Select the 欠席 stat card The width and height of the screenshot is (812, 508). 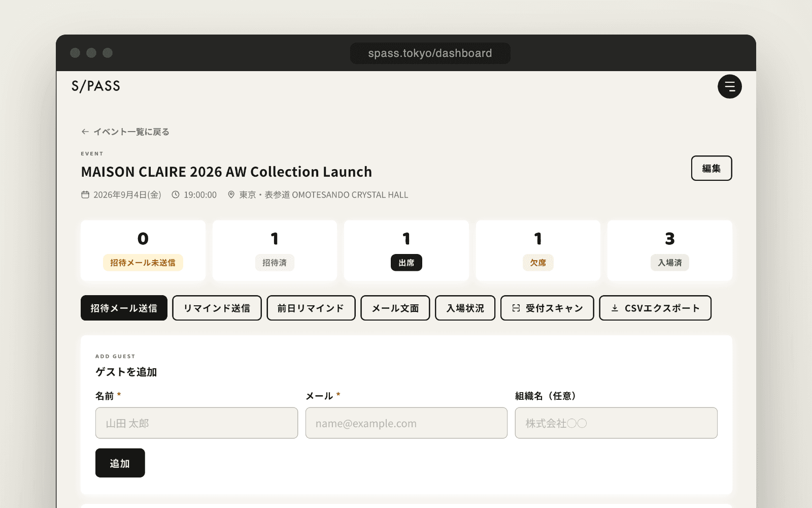click(x=538, y=250)
